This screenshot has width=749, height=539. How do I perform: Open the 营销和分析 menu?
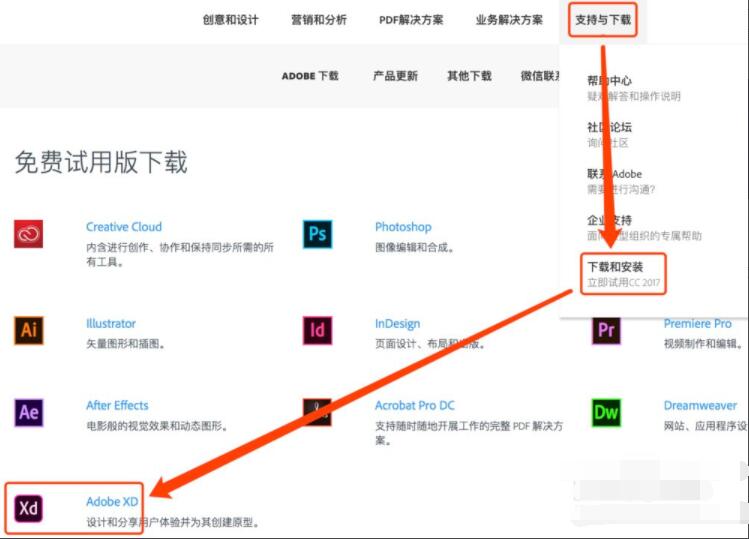coord(319,20)
